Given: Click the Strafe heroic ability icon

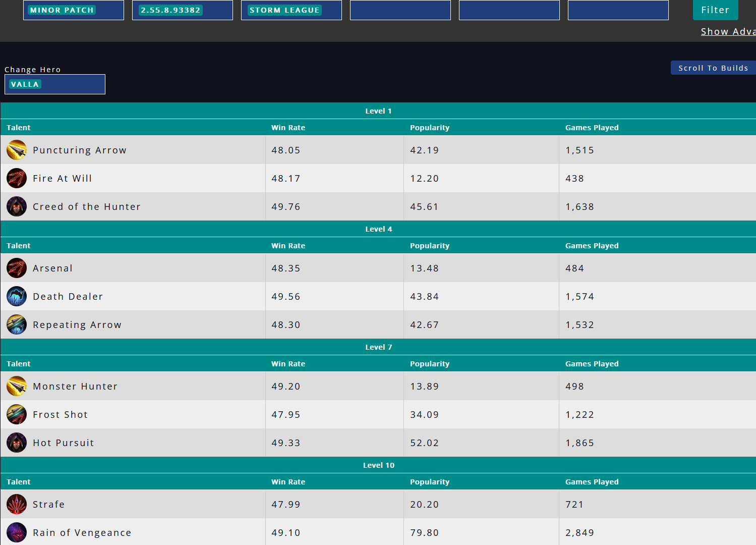Looking at the screenshot, I should coord(17,504).
